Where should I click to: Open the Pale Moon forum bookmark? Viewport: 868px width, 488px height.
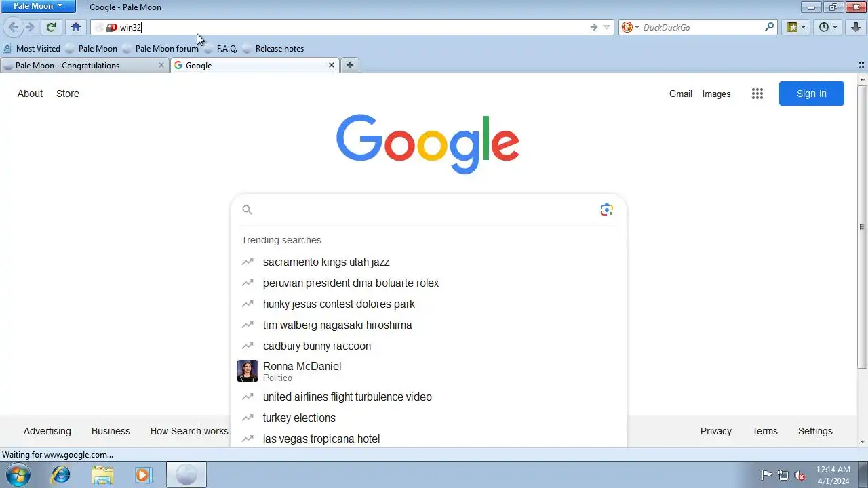click(x=160, y=49)
